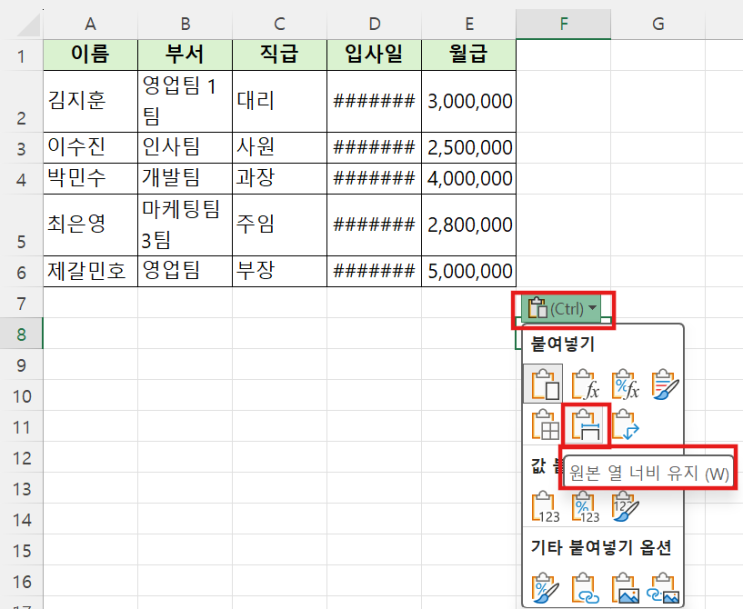Click the 월급 header cell

tap(469, 55)
